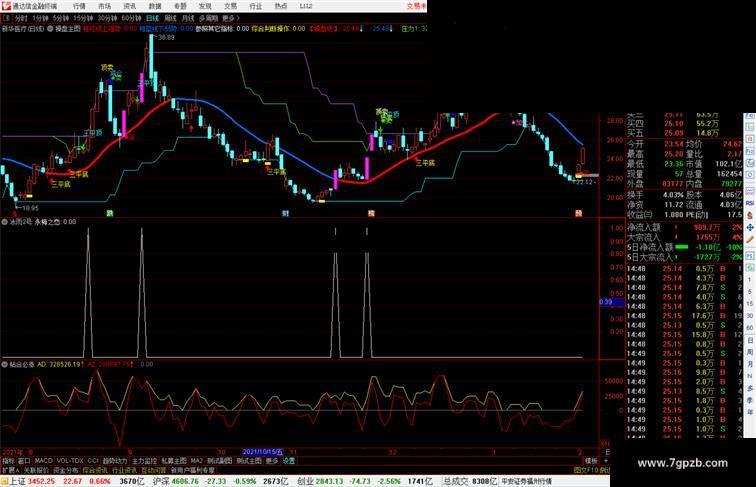Click the yellow icon left of 上证 in status bar
The width and height of the screenshot is (756, 487).
[4, 481]
